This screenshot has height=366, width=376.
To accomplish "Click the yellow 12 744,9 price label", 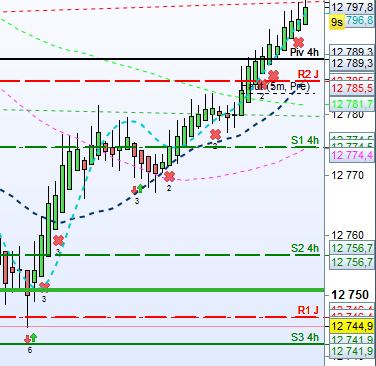I will pos(352,326).
